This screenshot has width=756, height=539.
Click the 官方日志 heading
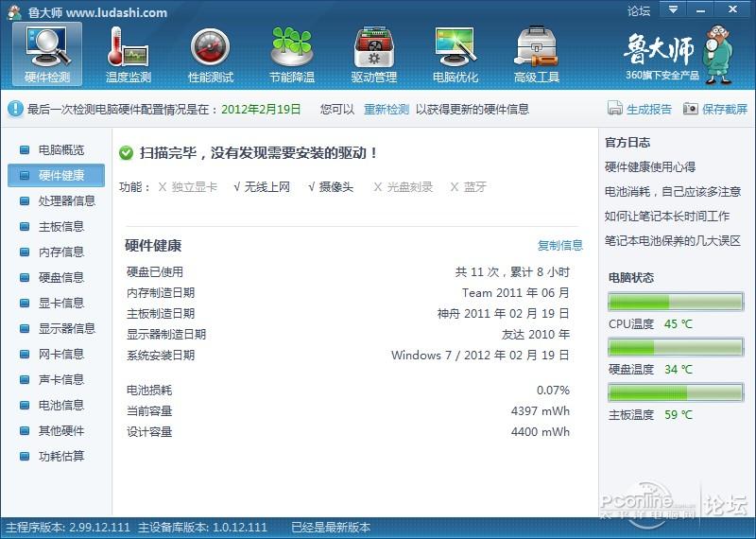(627, 143)
